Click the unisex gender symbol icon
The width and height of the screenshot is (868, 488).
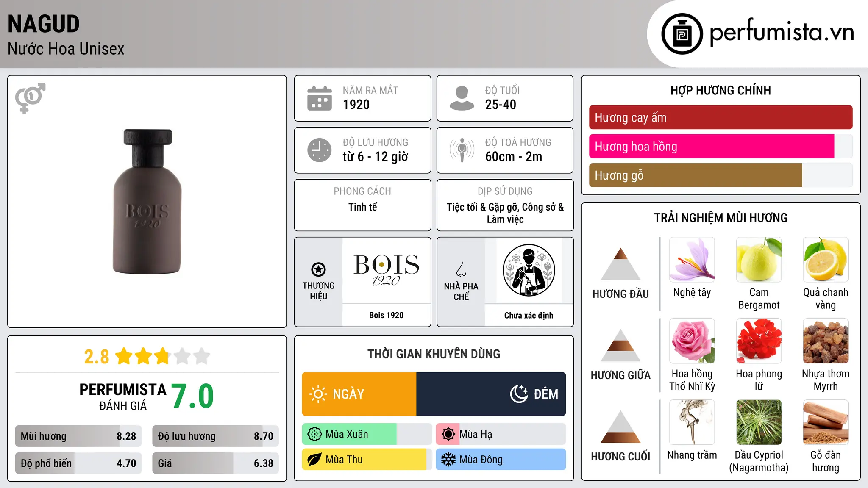pyautogui.click(x=30, y=98)
